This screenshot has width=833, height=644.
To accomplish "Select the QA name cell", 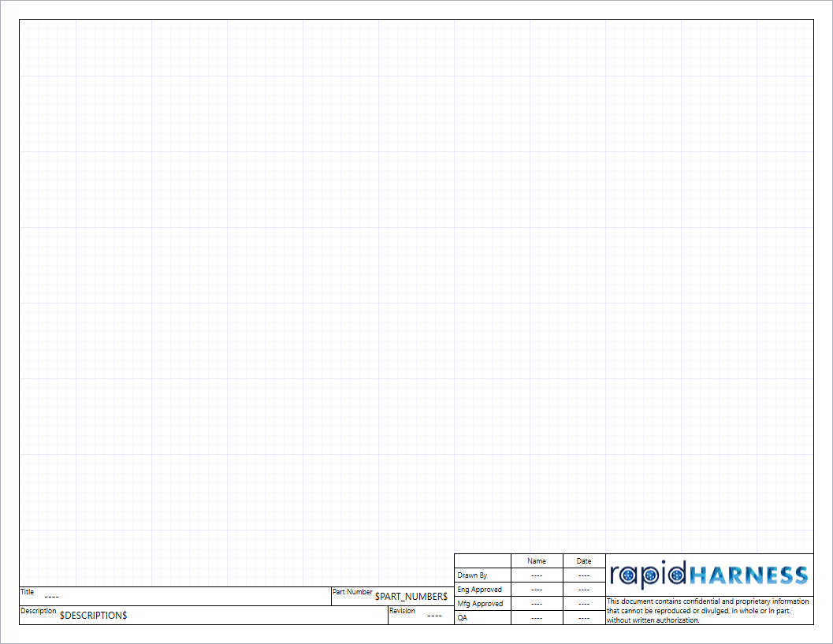I will 537,618.
